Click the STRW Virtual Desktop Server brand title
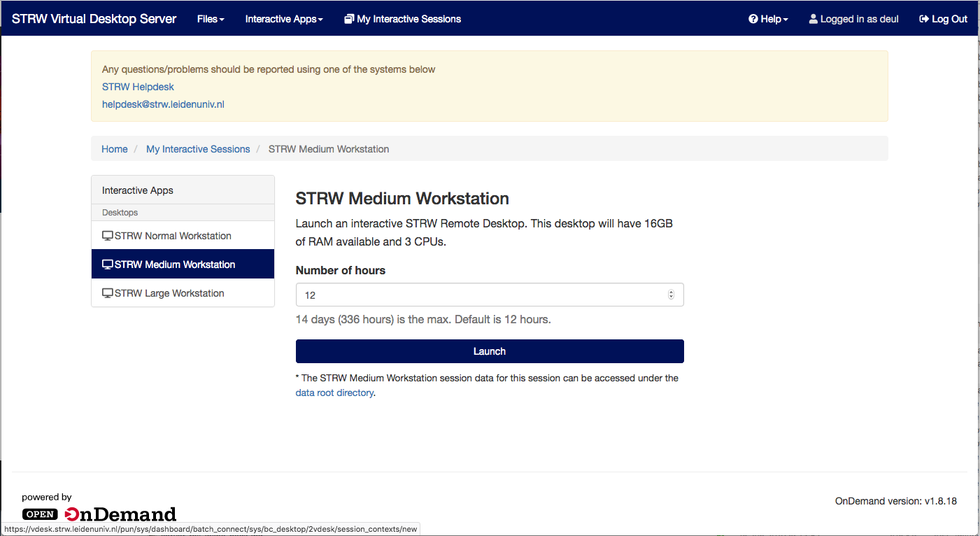 (94, 19)
